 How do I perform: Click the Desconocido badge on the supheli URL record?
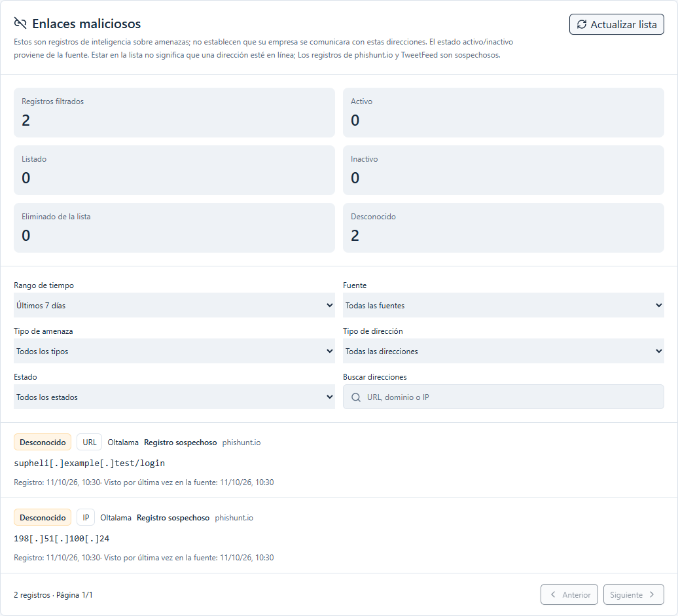pyautogui.click(x=43, y=442)
